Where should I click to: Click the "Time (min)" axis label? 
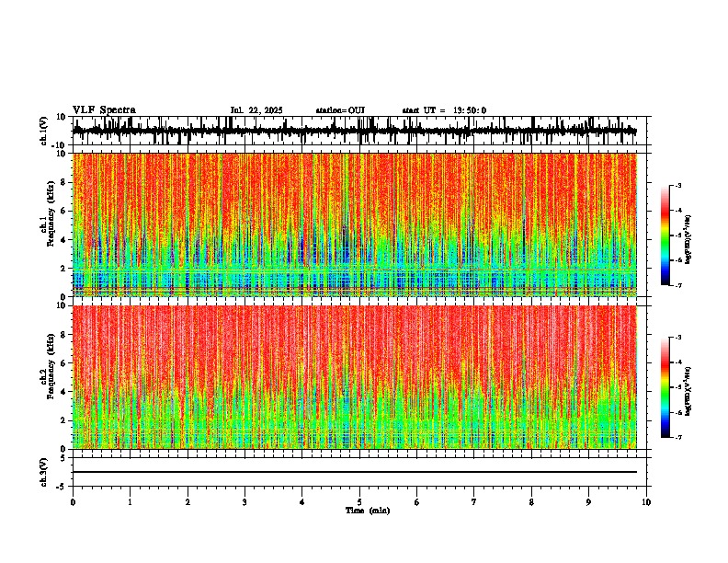pos(368,511)
